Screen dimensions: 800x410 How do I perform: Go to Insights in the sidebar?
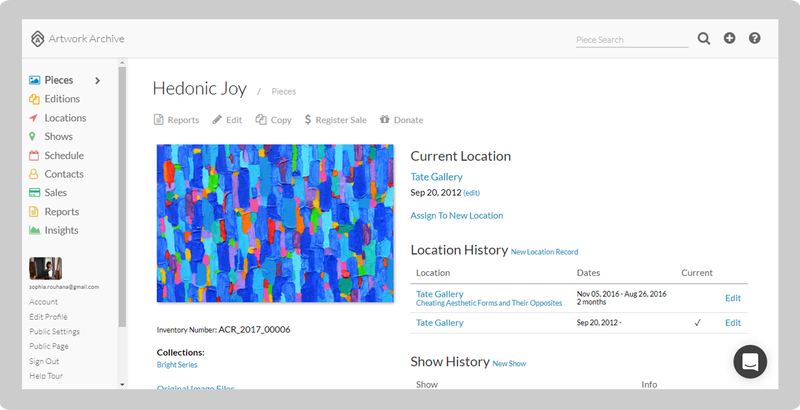61,230
